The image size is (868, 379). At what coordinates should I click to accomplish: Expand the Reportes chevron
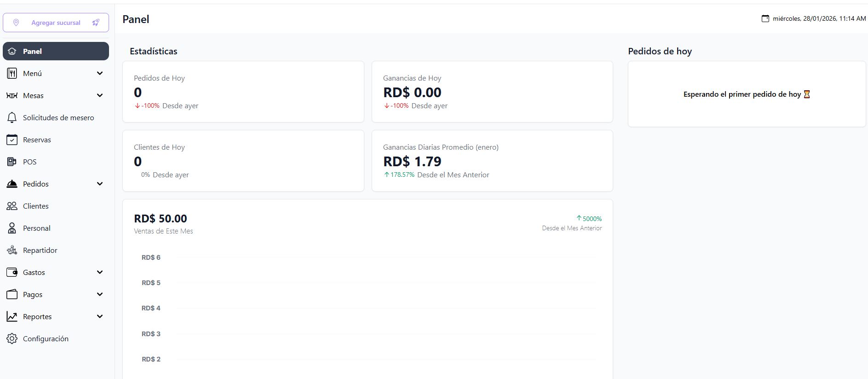click(100, 316)
